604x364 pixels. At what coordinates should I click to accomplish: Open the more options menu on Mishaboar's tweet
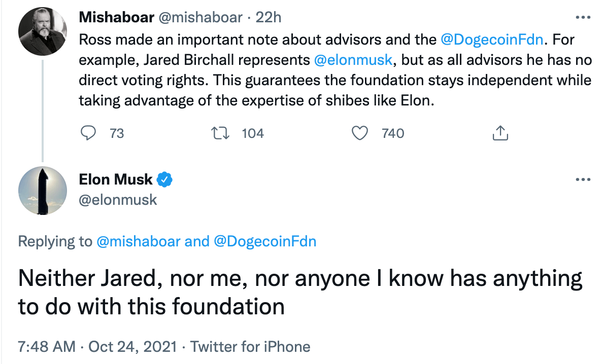(x=583, y=17)
